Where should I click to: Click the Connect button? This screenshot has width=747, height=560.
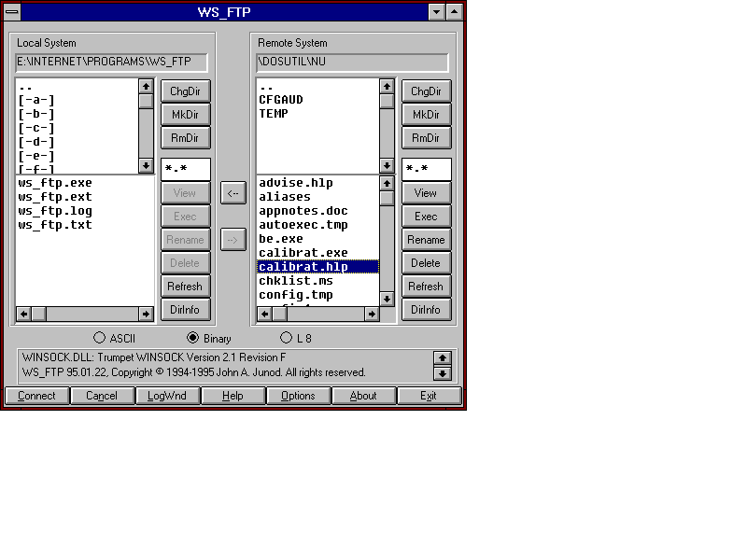(x=36, y=396)
